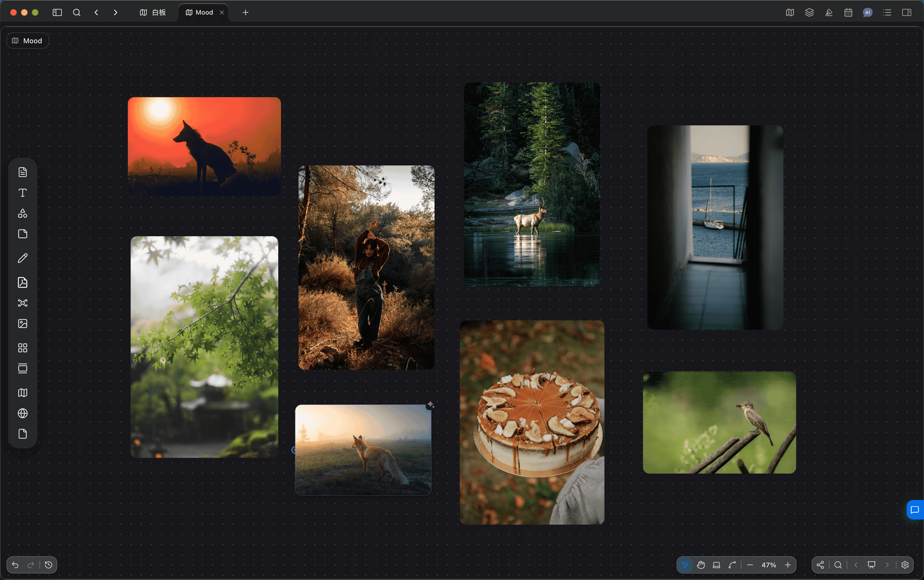The width and height of the screenshot is (924, 580).
Task: Go forward with the right chevron
Action: point(115,12)
